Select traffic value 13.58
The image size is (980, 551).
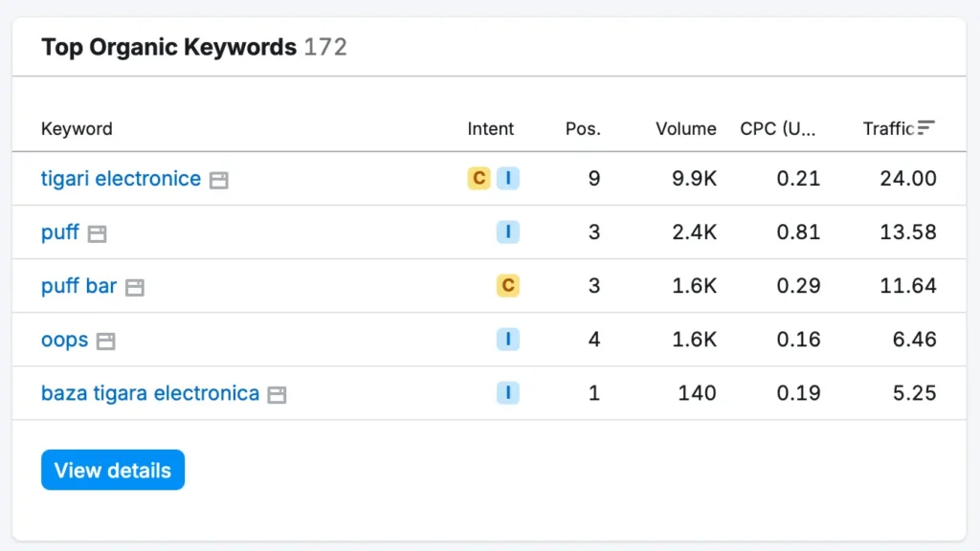(908, 232)
